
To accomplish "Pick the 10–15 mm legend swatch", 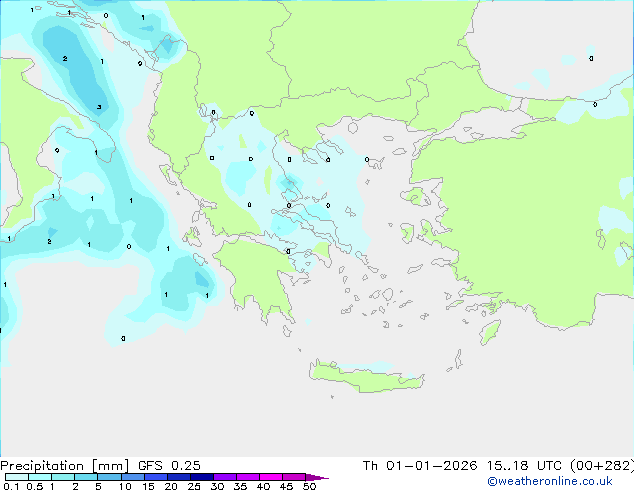I will [132, 477].
